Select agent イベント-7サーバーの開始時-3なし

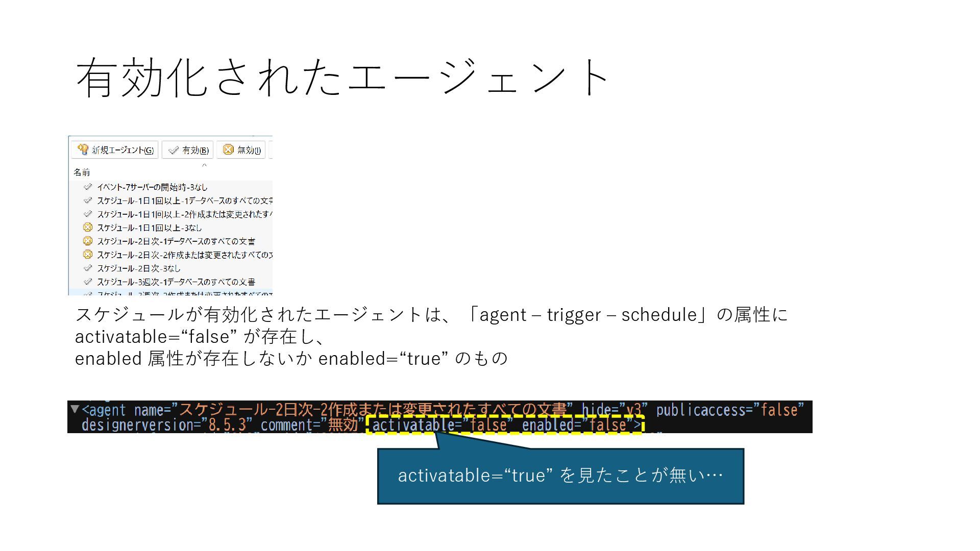click(x=152, y=187)
